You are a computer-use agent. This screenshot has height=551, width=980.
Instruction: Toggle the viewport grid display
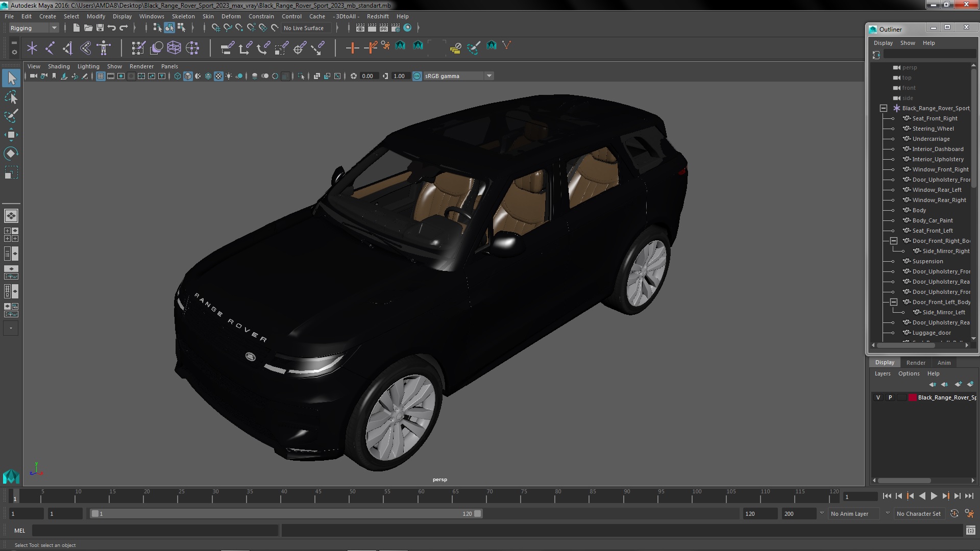[101, 76]
